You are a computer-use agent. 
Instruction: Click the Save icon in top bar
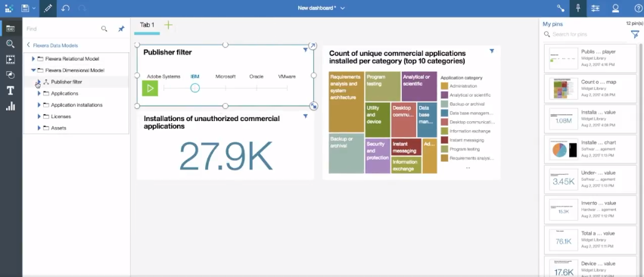pos(25,8)
